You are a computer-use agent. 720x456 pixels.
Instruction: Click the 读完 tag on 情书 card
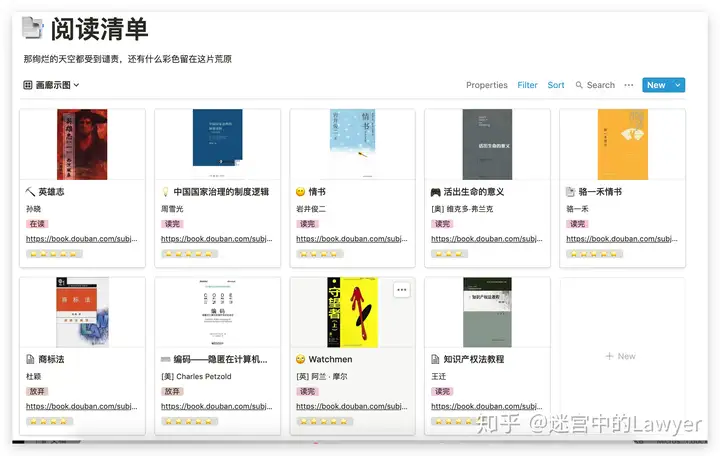307,224
